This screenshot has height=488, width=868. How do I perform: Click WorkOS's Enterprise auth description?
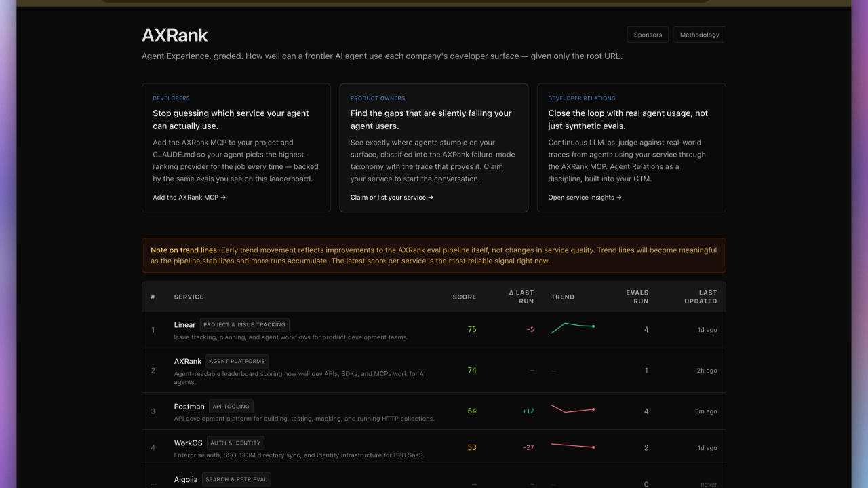(x=299, y=455)
